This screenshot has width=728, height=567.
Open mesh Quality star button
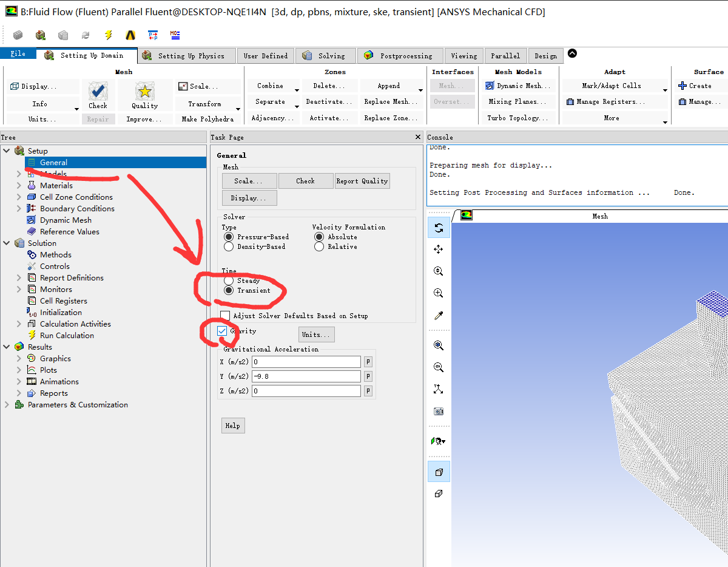point(144,95)
